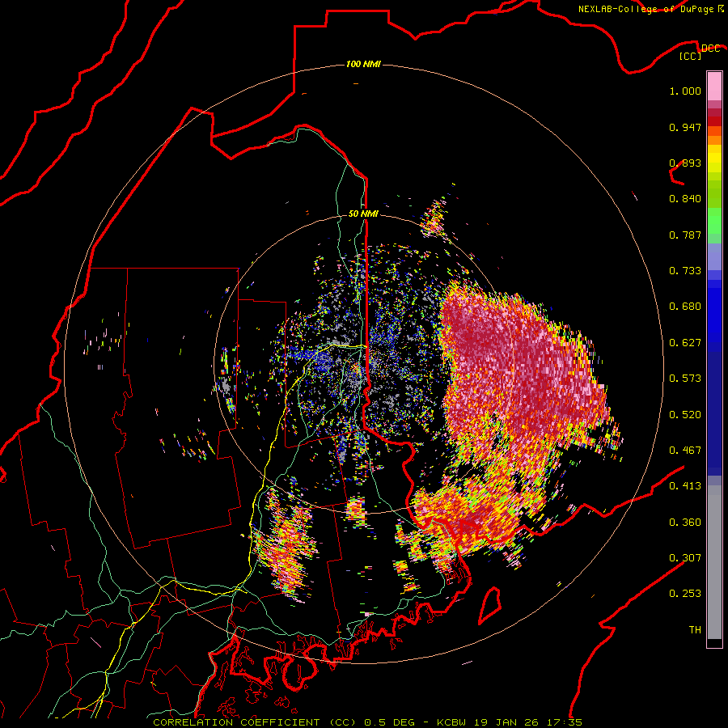Select the 0.520 legend label

pos(685,415)
